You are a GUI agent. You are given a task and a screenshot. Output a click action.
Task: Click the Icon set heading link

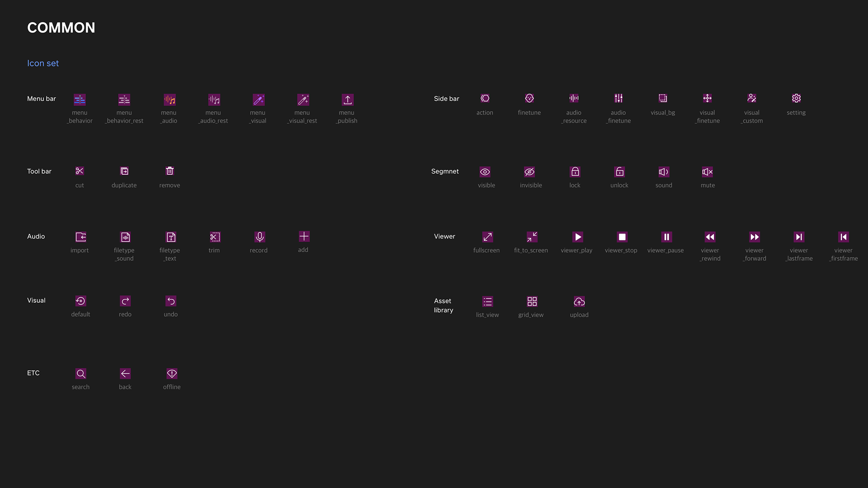coord(43,63)
